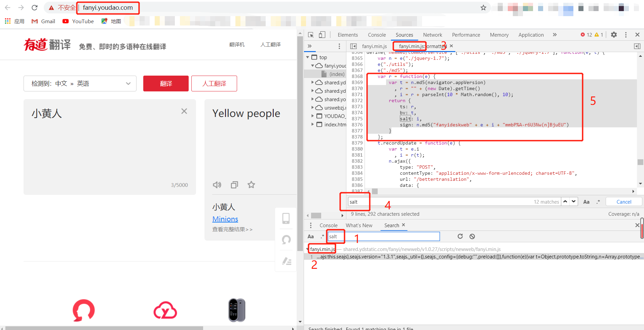Play the translation audio speaker icon

click(x=217, y=184)
